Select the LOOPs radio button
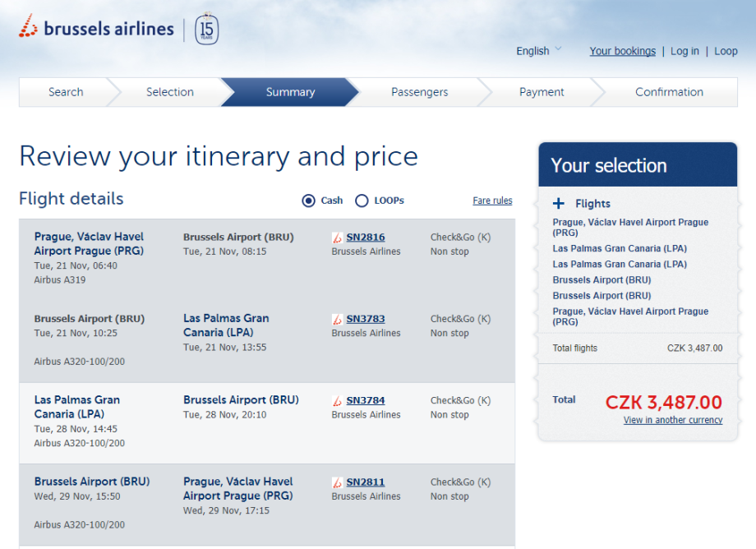Image resolution: width=756 pixels, height=549 pixels. [362, 201]
